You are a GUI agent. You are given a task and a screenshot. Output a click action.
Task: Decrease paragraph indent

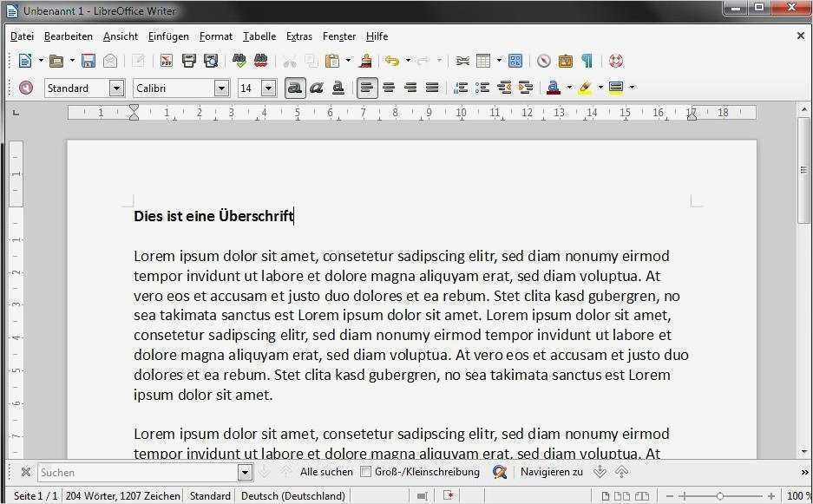click(x=504, y=88)
